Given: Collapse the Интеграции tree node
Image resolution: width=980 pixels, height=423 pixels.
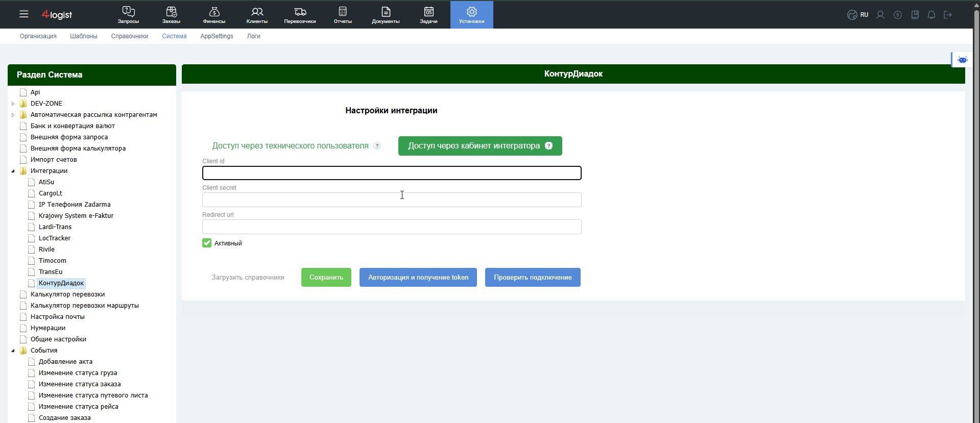Looking at the screenshot, I should pyautogui.click(x=13, y=171).
